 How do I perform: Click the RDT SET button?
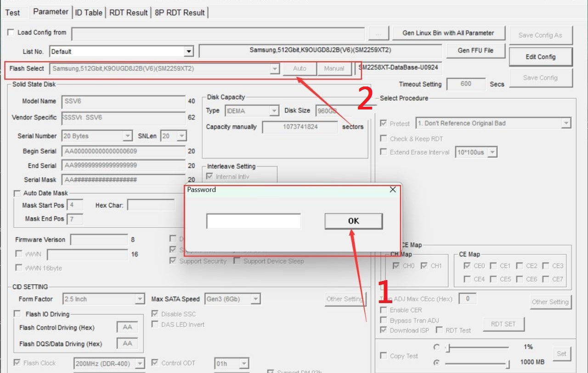503,324
